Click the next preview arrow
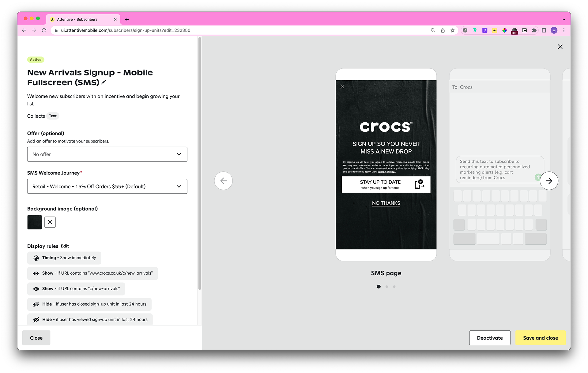Viewport: 588px width, 373px height. (x=548, y=181)
